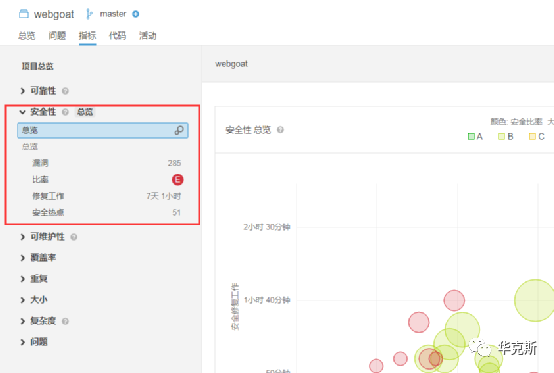
Task: Click the blue plus icon beside master
Action: [136, 14]
